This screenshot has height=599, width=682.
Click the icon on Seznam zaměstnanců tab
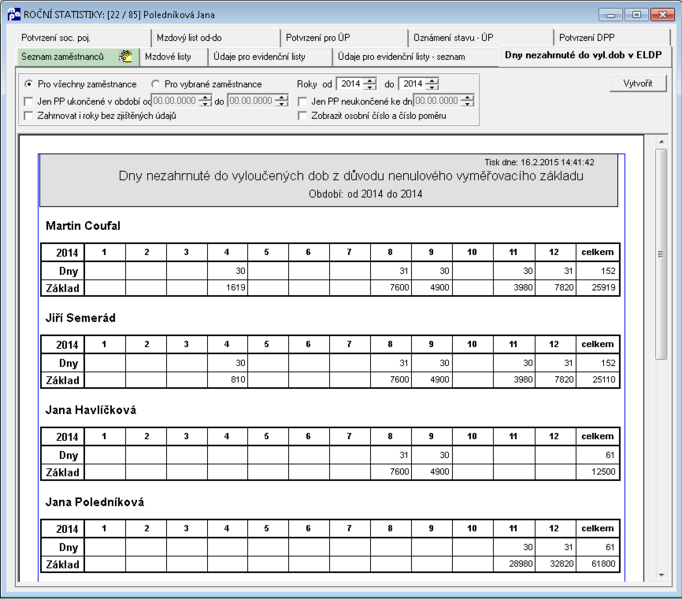click(125, 57)
